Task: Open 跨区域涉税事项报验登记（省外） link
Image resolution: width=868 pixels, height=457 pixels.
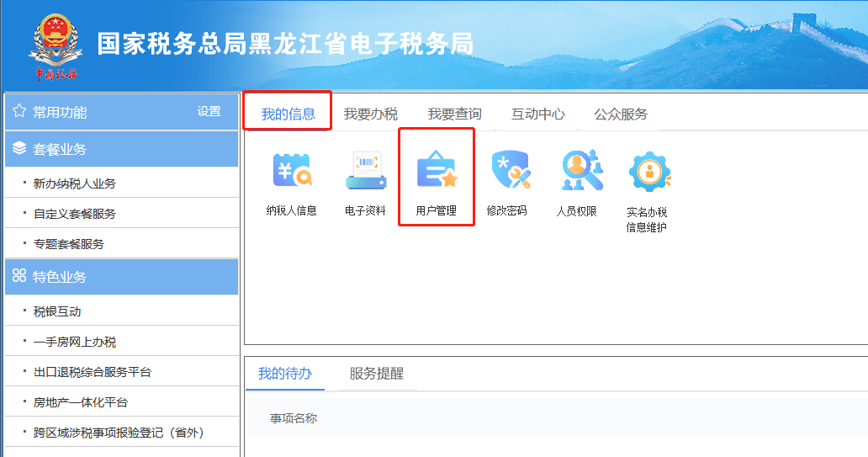Action: [119, 433]
